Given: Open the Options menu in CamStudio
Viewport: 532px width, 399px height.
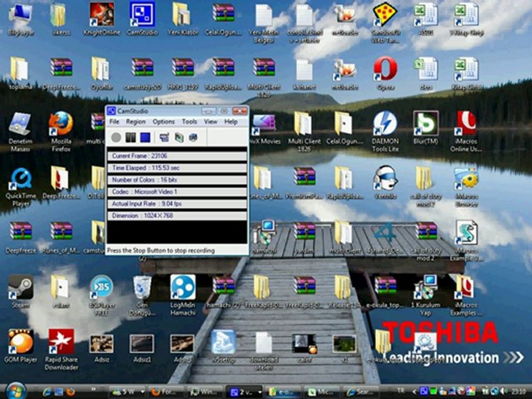Looking at the screenshot, I should (164, 122).
